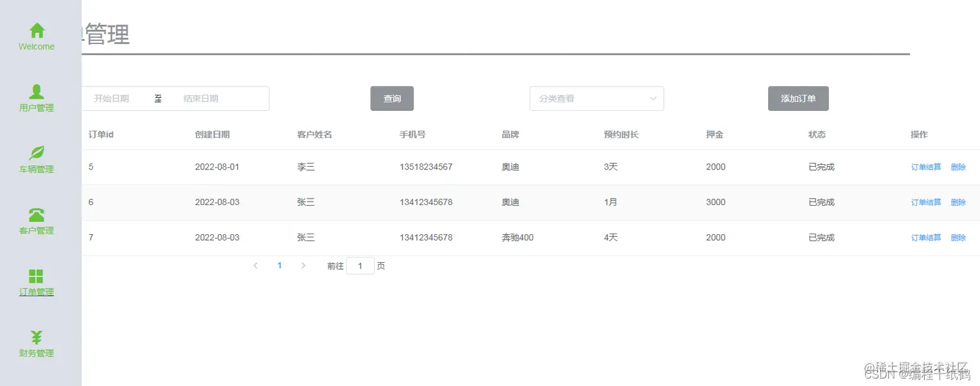Click 1月 duration cell

click(x=611, y=202)
